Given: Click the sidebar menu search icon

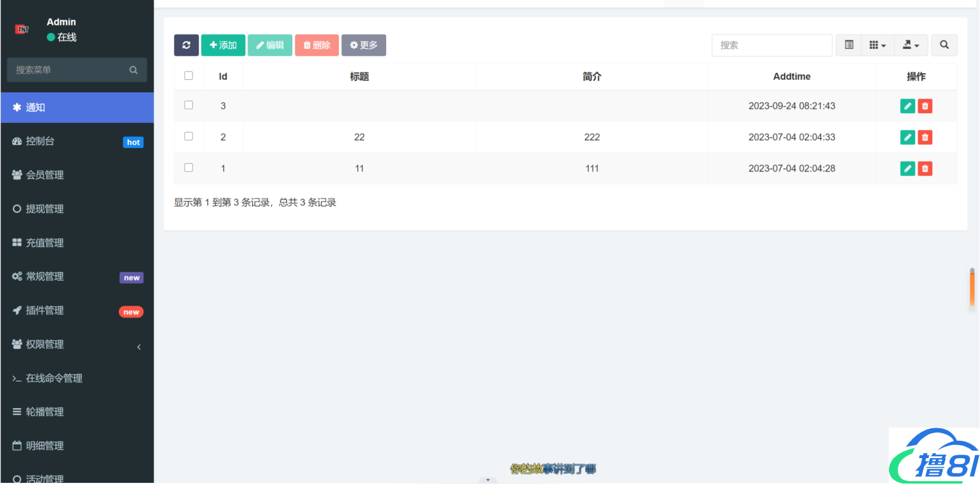Looking at the screenshot, I should pos(133,70).
